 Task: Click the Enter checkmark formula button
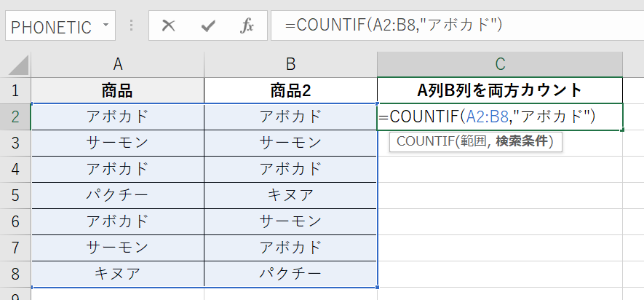tap(208, 26)
